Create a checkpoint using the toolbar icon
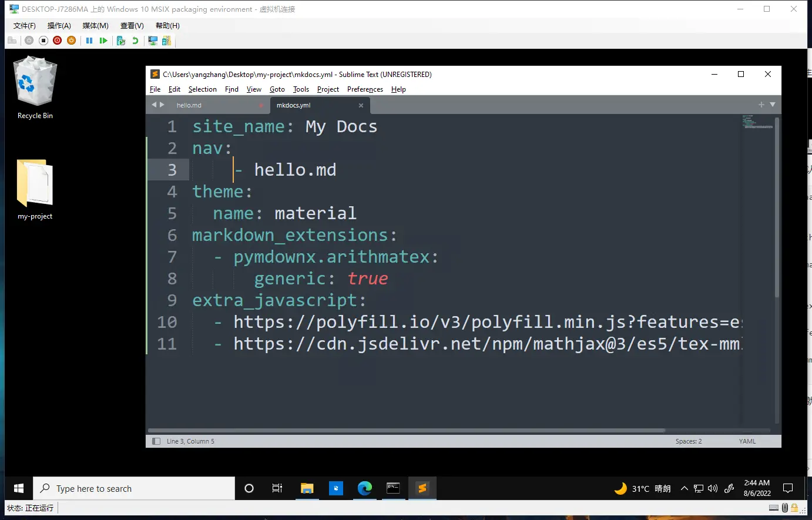Viewport: 812px width, 520px height. point(120,41)
